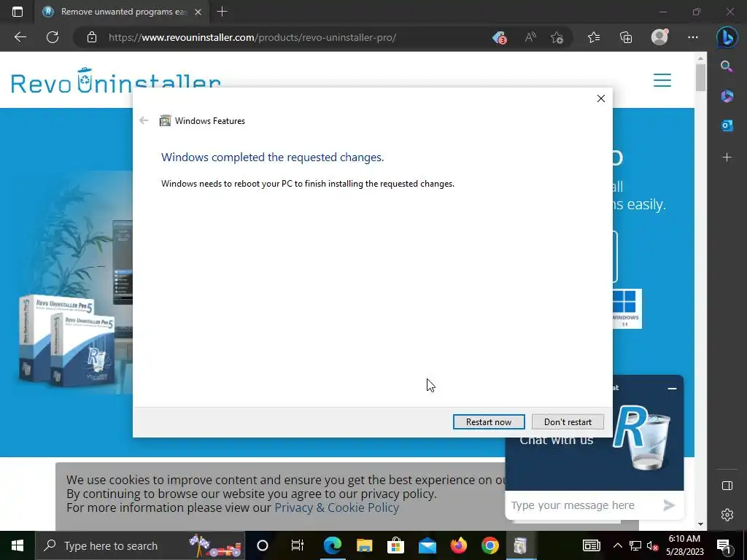
Task: Click Restart now in Windows Features dialog
Action: pos(489,422)
